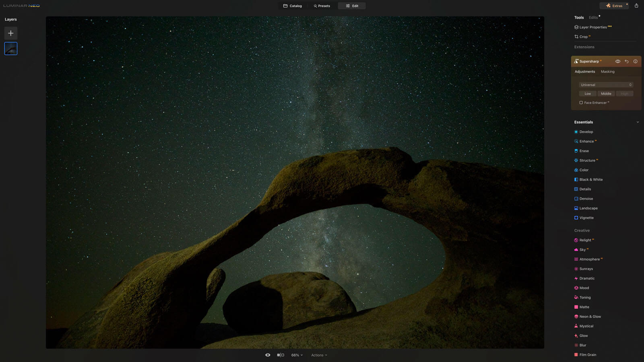Open the Crop tool
644x362 pixels.
(583, 37)
